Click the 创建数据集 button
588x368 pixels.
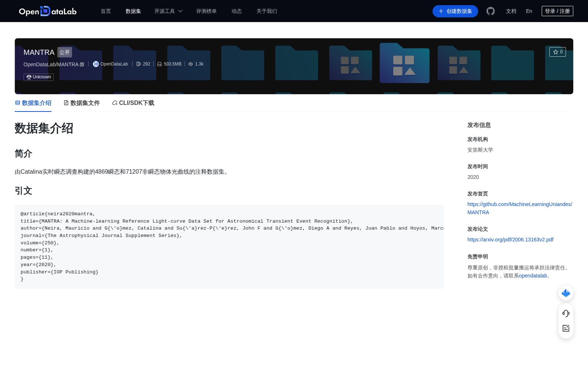click(455, 11)
